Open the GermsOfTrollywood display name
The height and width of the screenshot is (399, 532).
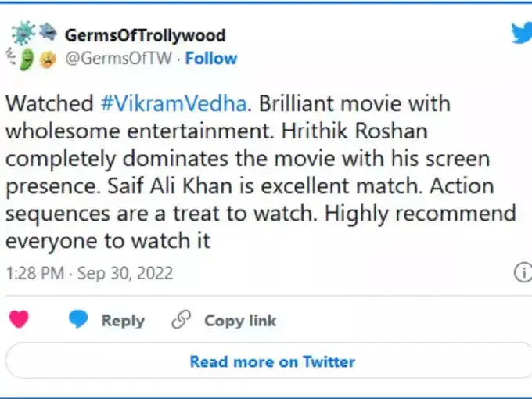[x=145, y=36]
